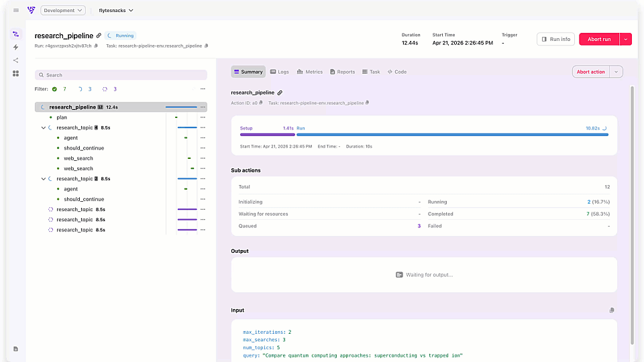Screen dimensions: 644x362
Task: Click the Run info button
Action: coord(555,40)
